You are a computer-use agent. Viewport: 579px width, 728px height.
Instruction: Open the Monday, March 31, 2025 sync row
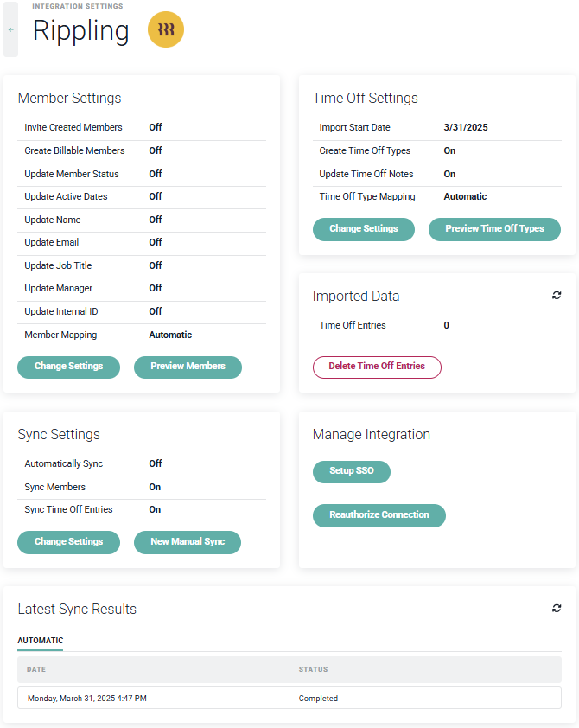(289, 698)
